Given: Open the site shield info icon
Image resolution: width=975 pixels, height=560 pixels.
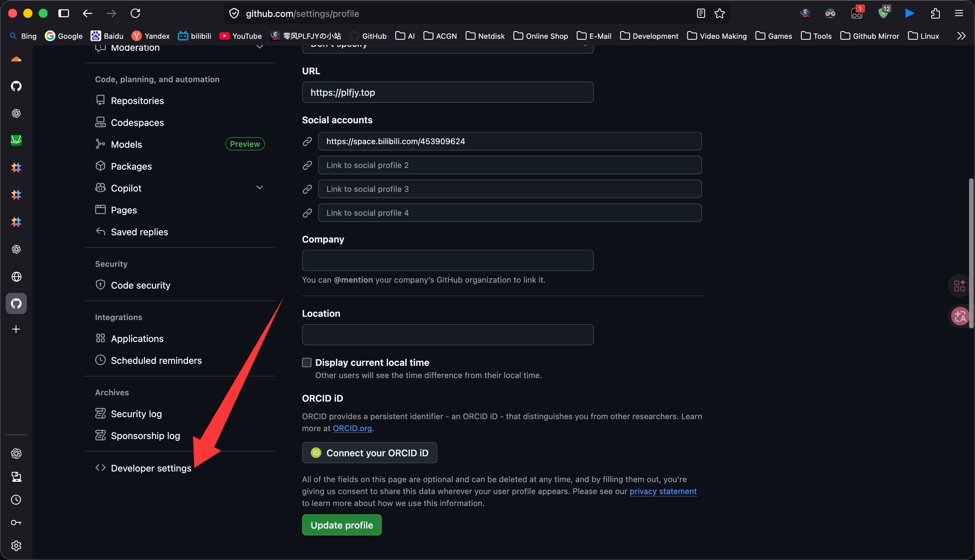Looking at the screenshot, I should [x=234, y=14].
